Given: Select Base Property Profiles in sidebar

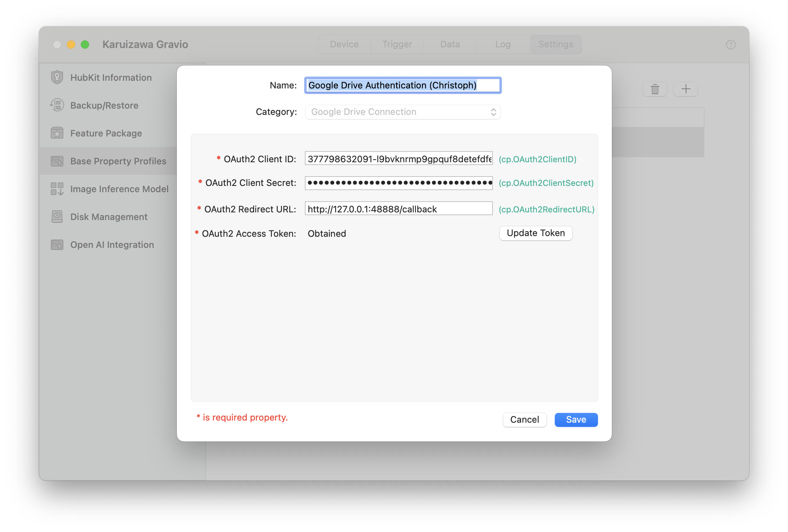Looking at the screenshot, I should point(108,161).
